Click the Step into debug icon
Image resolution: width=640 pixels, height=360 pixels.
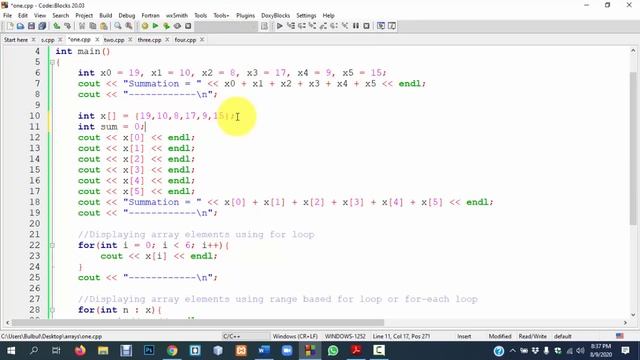click(312, 26)
